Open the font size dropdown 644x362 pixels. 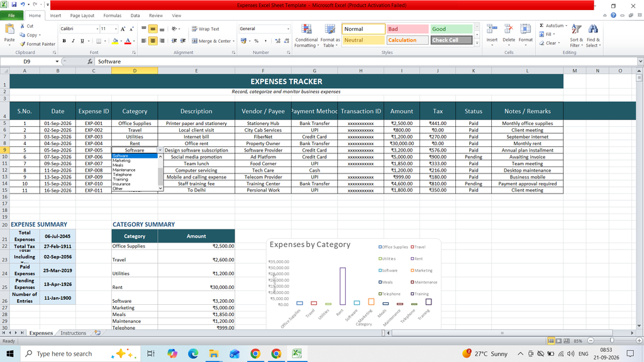click(116, 29)
